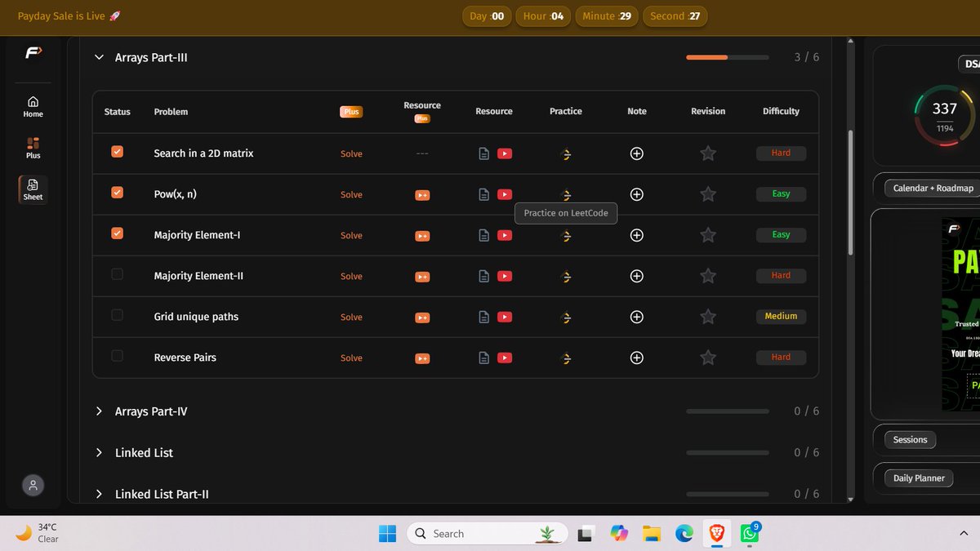Open Sheet in the sidebar
This screenshot has height=551, width=980.
coord(33,189)
